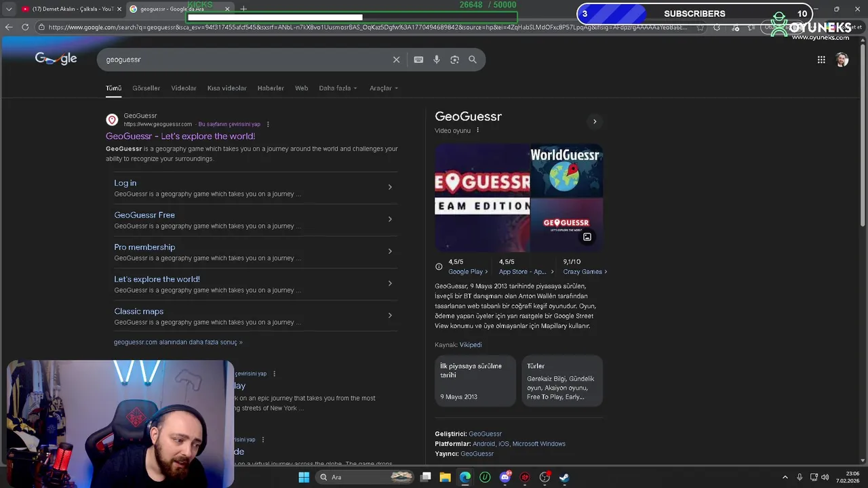Open the Vikipedi source link
This screenshot has width=868, height=488.
click(471, 345)
